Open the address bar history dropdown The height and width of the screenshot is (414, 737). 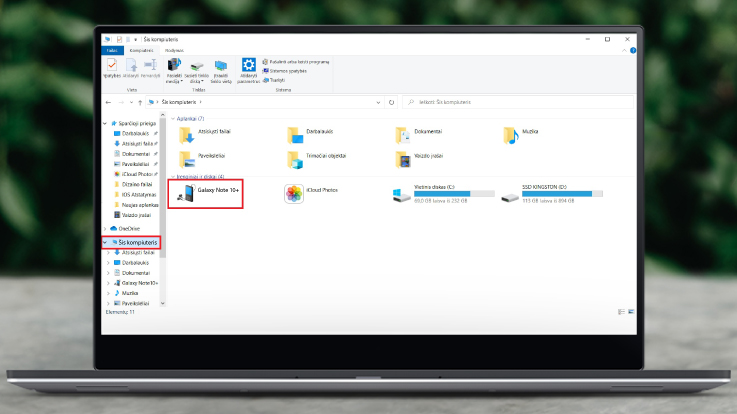(380, 102)
